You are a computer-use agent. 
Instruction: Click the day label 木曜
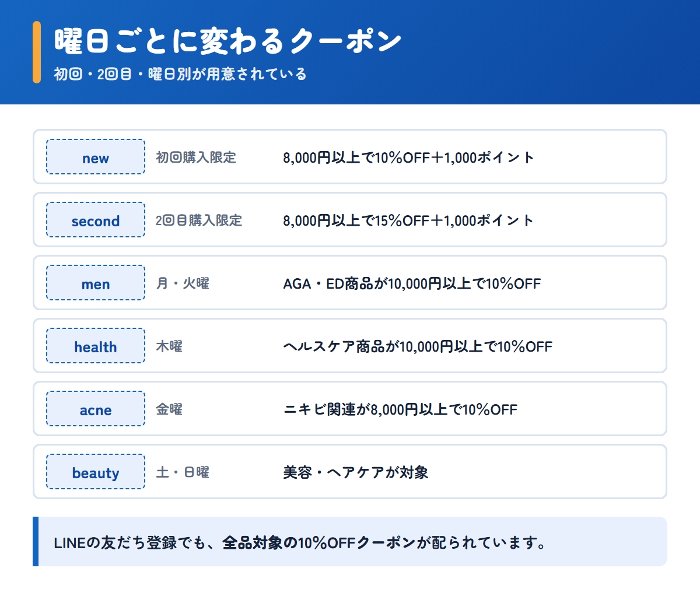coord(169,346)
